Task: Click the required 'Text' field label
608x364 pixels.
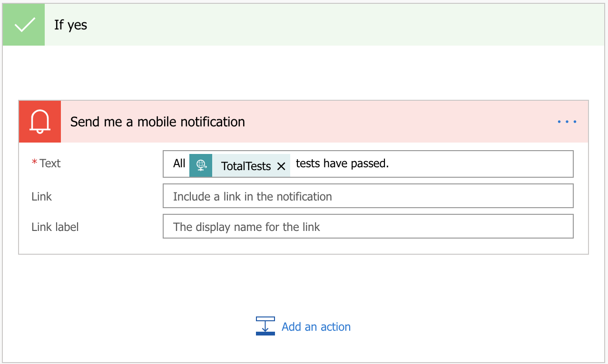Action: point(50,163)
